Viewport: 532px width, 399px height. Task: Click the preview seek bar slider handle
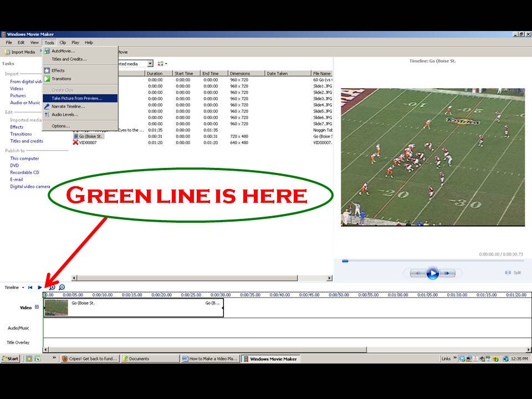point(345,261)
